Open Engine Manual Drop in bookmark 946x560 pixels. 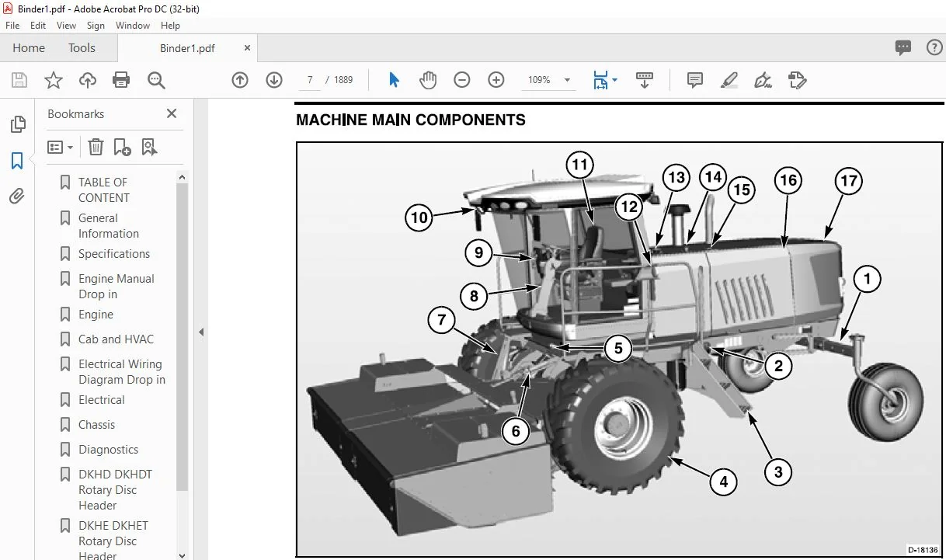coord(117,287)
